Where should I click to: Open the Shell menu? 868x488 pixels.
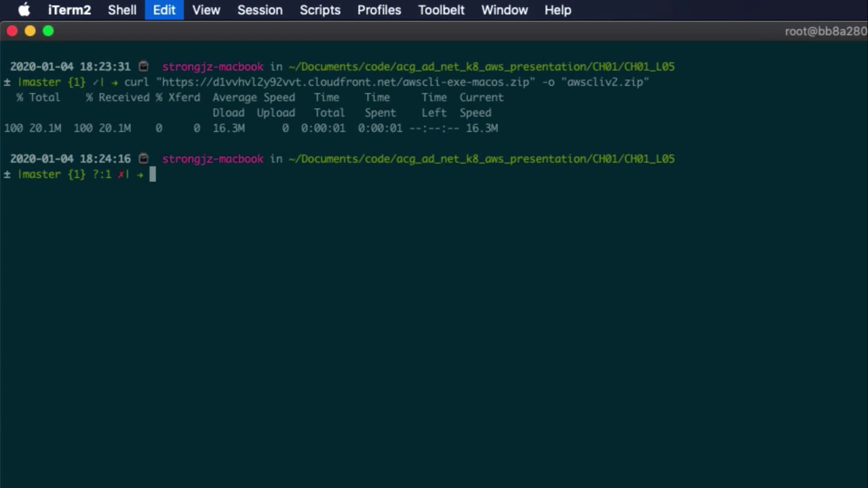(x=122, y=10)
